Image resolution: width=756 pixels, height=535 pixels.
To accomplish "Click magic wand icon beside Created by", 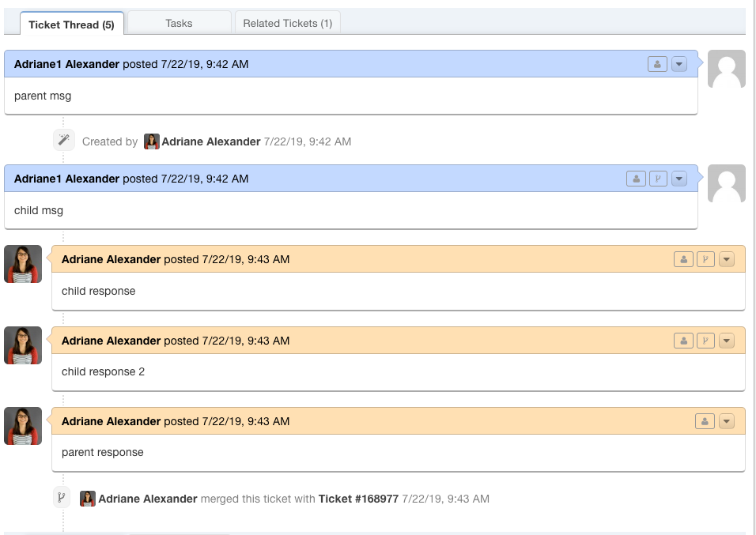I will [x=63, y=141].
